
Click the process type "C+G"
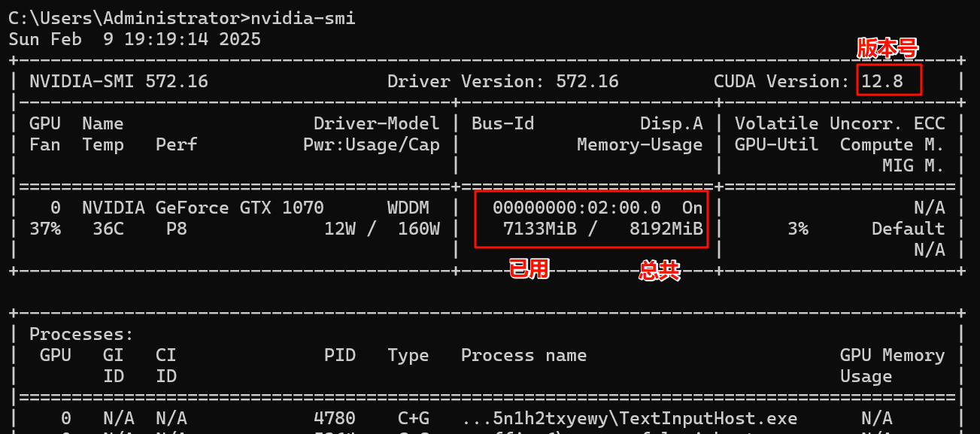[x=413, y=418]
